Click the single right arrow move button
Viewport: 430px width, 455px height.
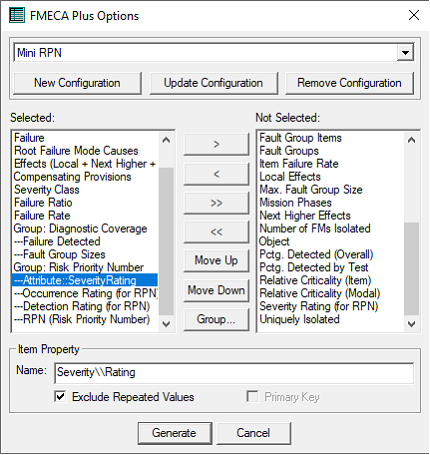click(216, 144)
